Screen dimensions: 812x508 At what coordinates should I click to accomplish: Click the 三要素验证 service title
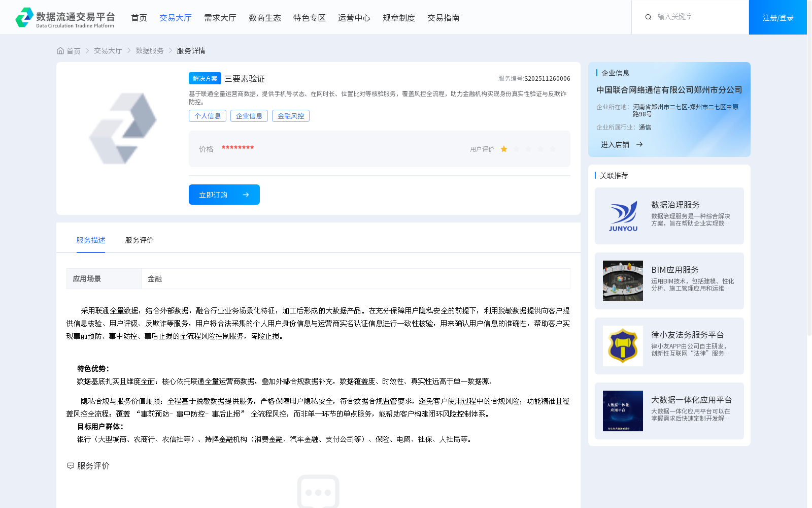[x=245, y=79]
